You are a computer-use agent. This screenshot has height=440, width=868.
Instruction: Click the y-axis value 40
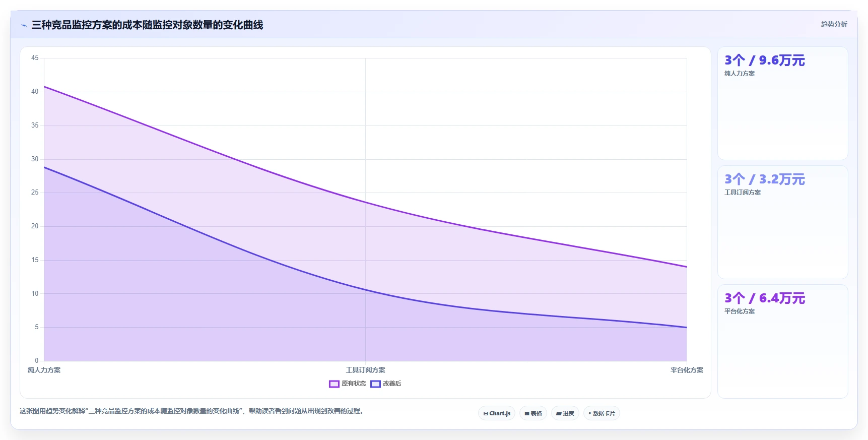click(35, 92)
